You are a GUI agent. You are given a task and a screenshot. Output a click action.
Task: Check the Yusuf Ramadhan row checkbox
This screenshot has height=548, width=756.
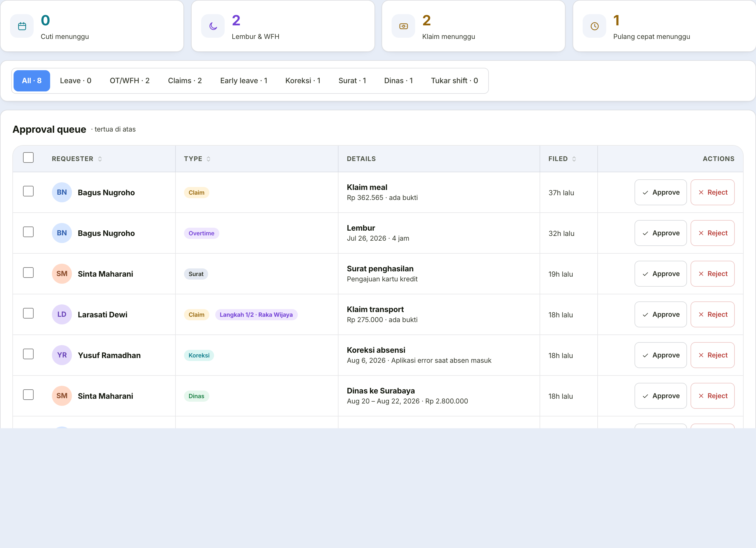pyautogui.click(x=28, y=354)
